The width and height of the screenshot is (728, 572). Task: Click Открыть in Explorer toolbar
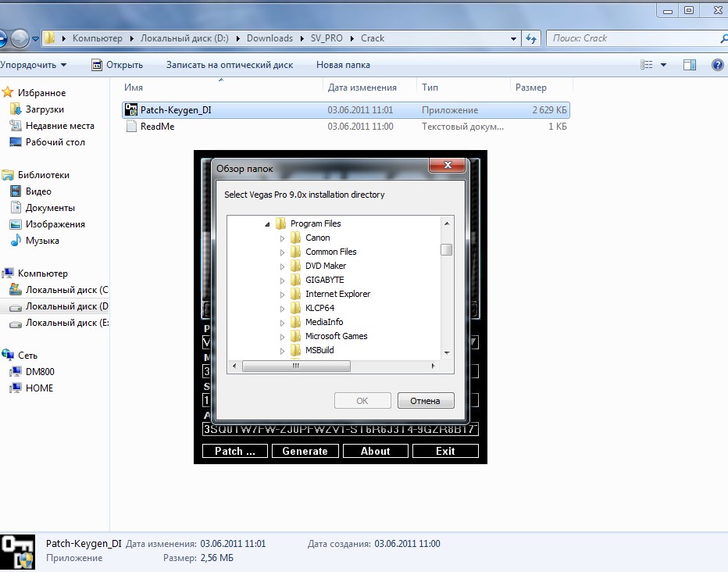click(117, 65)
